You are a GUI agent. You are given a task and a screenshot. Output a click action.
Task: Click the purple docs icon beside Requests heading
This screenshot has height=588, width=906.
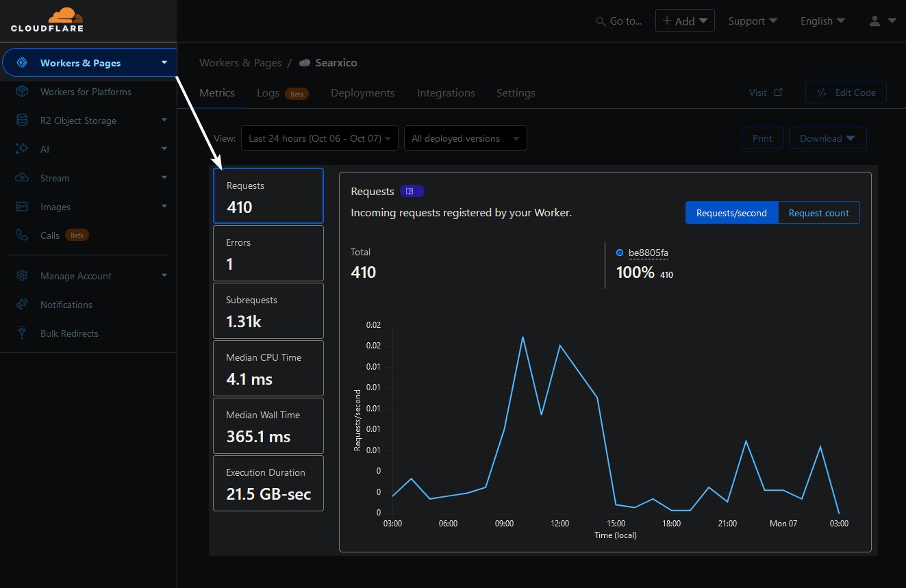412,191
